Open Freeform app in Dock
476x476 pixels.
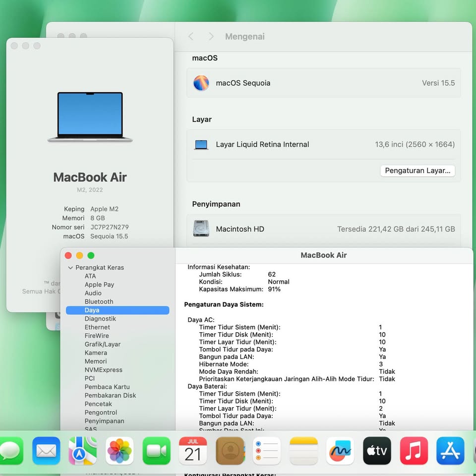340,451
